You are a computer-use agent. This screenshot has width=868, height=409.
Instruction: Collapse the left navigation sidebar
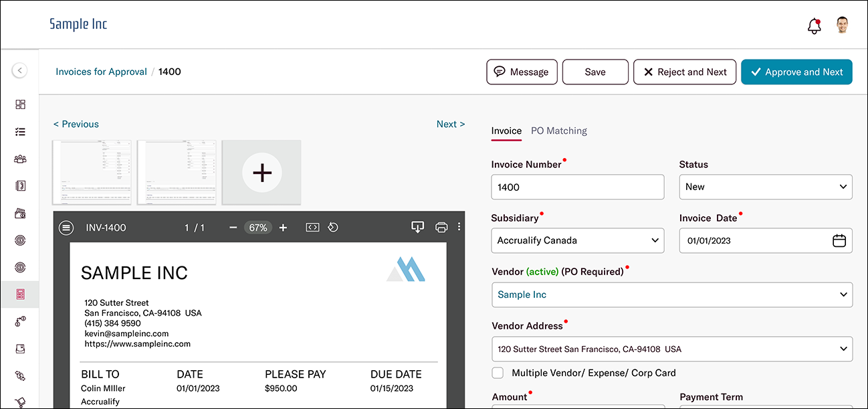(x=20, y=70)
